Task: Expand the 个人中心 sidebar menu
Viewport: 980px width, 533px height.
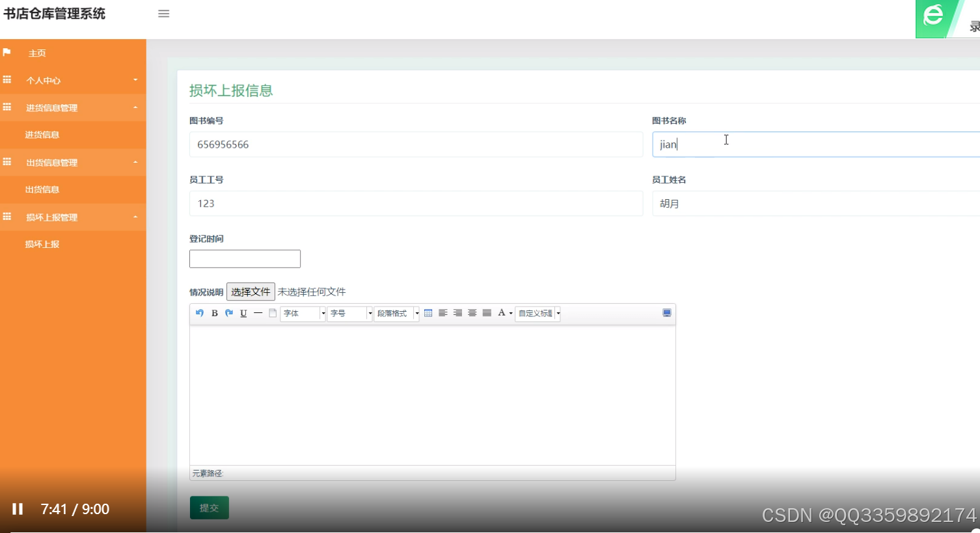Action: pyautogui.click(x=73, y=80)
